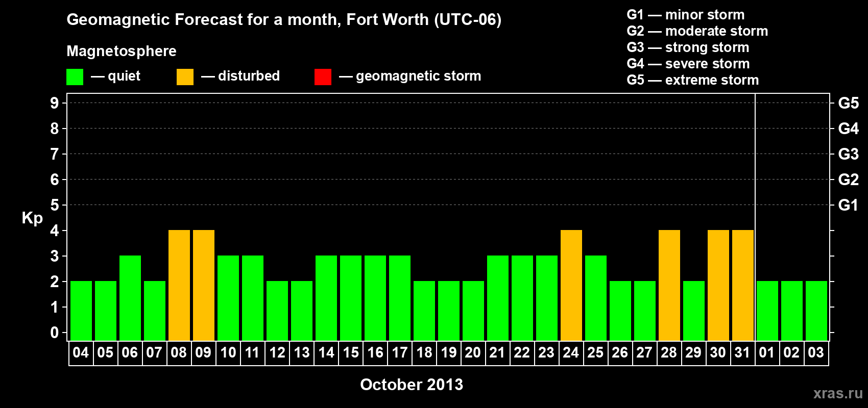
Task: Click the green quiet legend swatch
Action: [75, 77]
